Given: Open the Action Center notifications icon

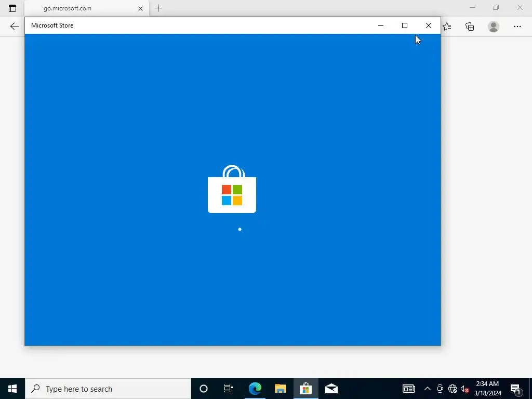Looking at the screenshot, I should tap(515, 389).
